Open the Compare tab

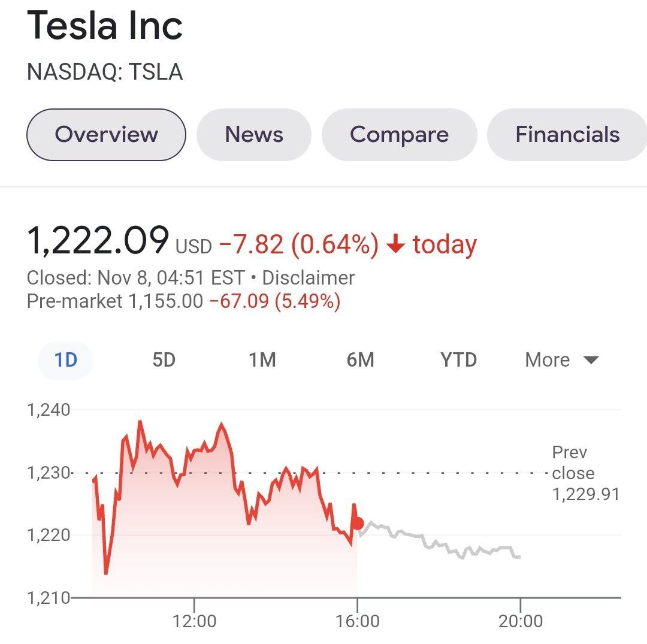400,134
